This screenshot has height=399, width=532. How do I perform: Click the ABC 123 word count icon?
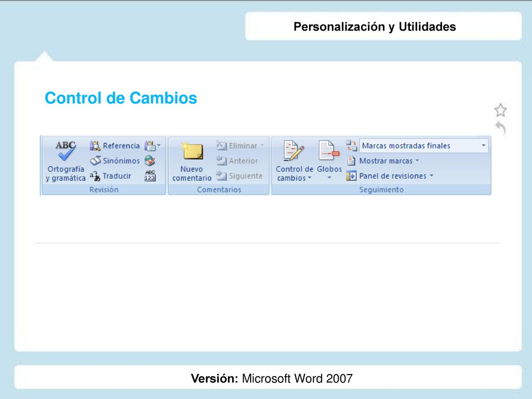(150, 176)
